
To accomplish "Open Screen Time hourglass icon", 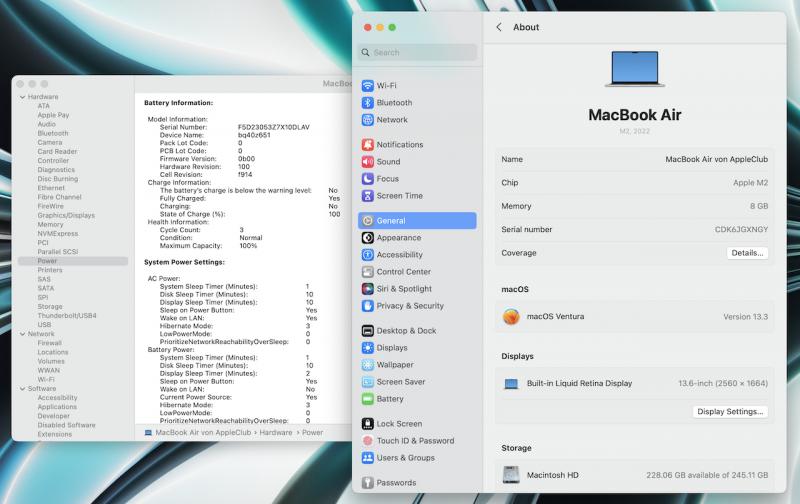I will tap(368, 196).
